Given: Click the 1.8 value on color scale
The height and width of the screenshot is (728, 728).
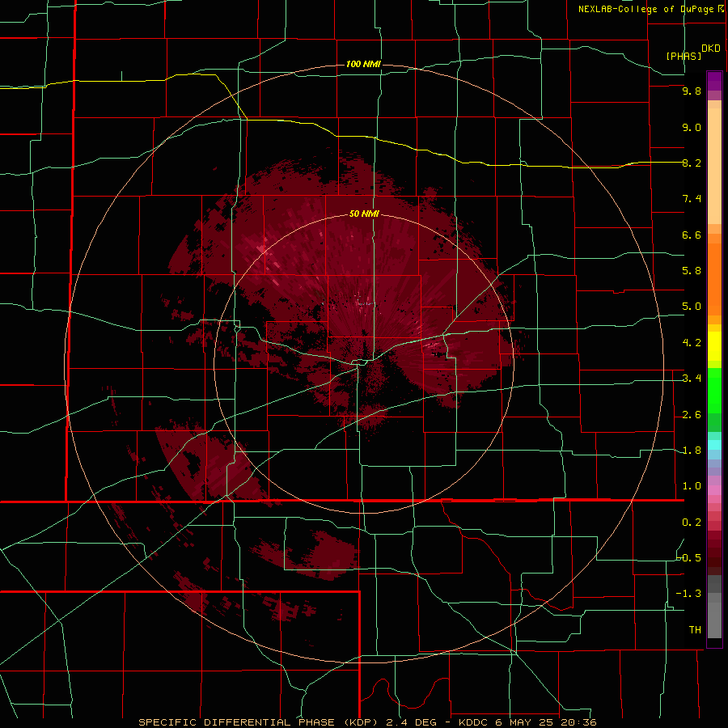Looking at the screenshot, I should (x=692, y=451).
